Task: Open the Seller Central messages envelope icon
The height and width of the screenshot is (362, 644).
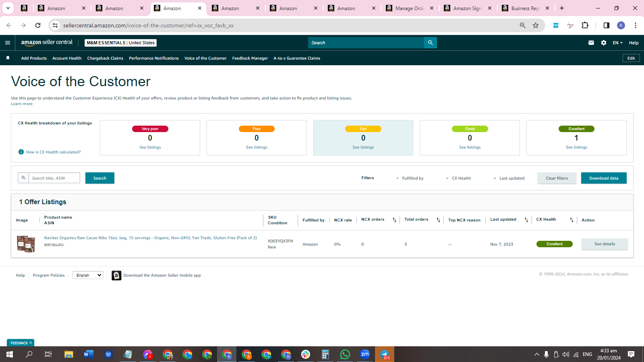Action: click(x=591, y=43)
